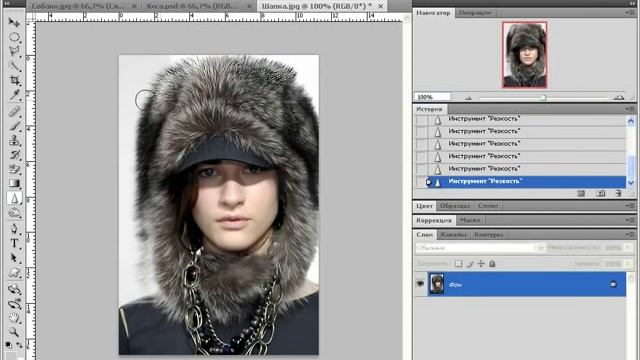This screenshot has height=360, width=640.
Task: Open the layer fill slider dropdown
Action: 628,264
